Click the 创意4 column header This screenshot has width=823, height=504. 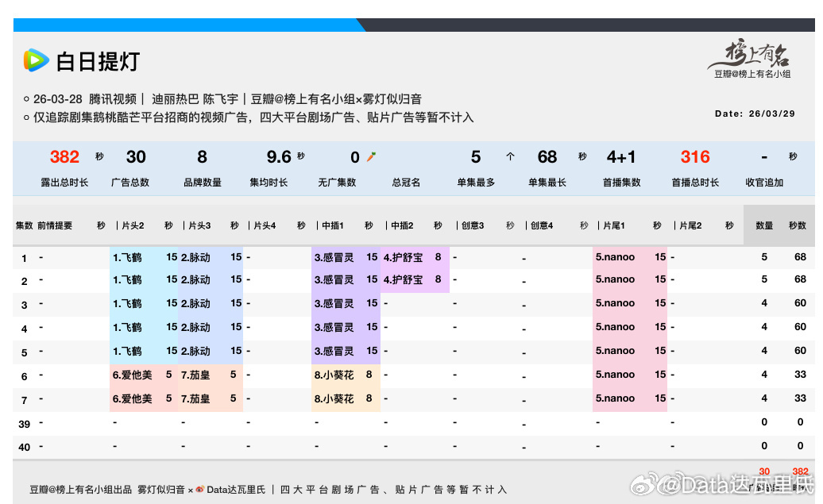click(542, 225)
